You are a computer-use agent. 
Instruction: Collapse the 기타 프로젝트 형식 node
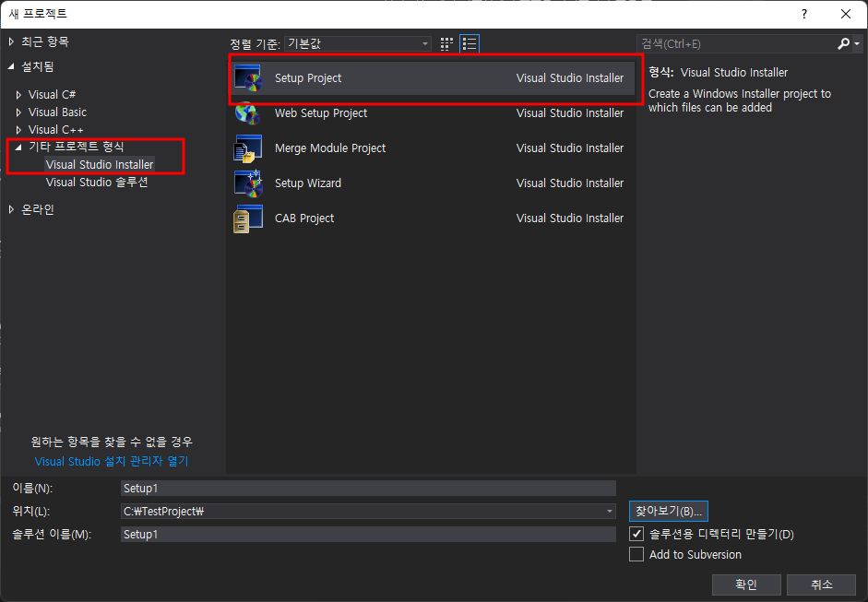18,147
